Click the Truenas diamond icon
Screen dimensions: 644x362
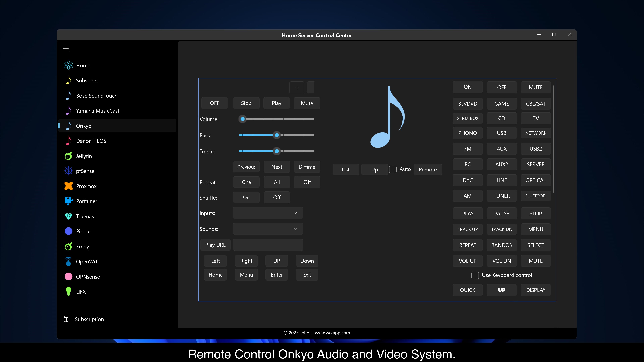[x=68, y=216]
